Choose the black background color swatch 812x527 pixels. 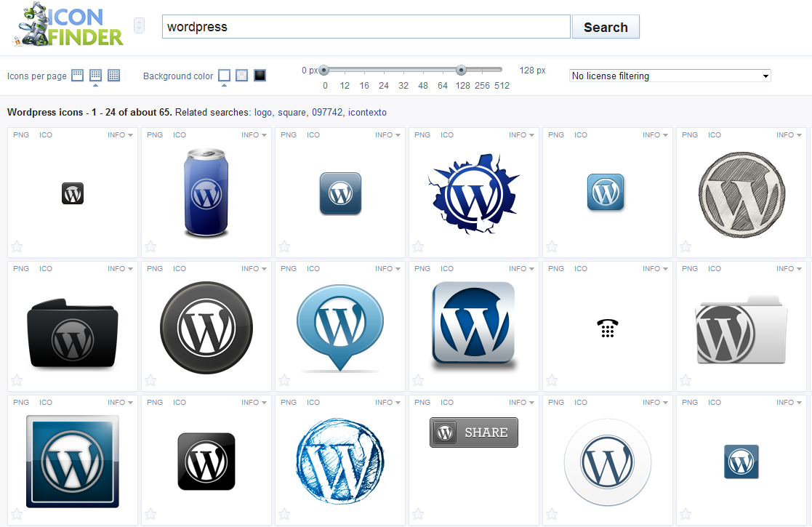click(x=260, y=76)
